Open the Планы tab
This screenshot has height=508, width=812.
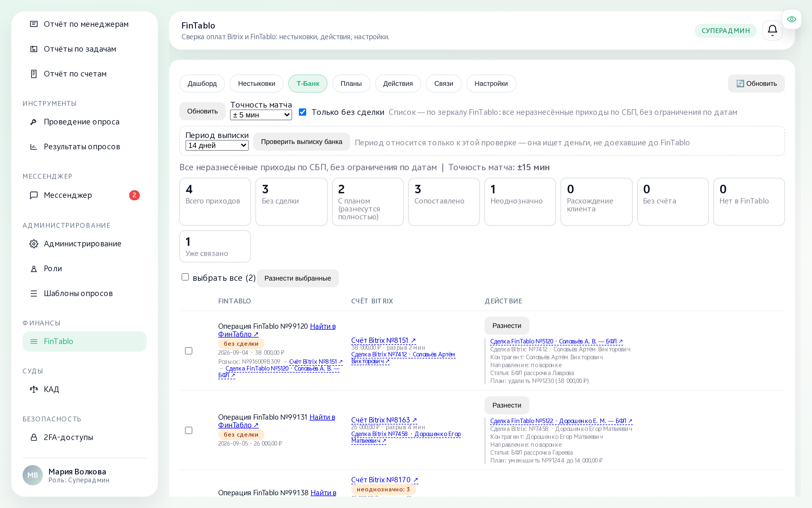pyautogui.click(x=351, y=84)
